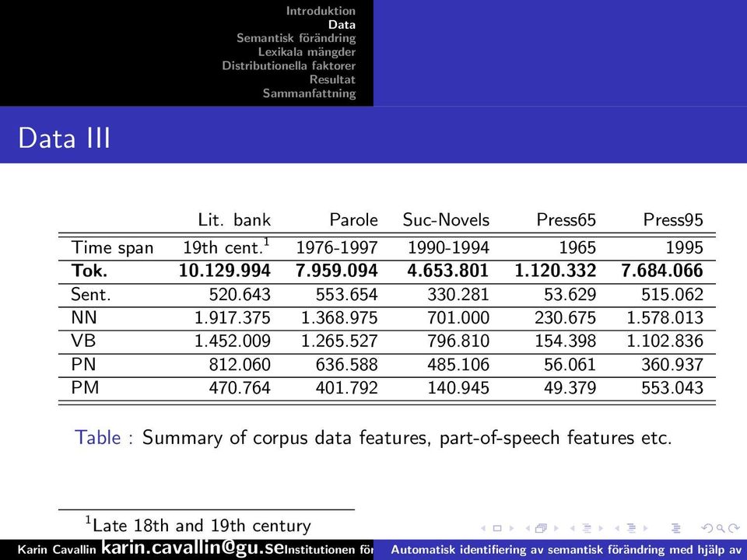This screenshot has width=747, height=560.
Task: Jump to next frame using the frame arrow
Action: click(556, 528)
